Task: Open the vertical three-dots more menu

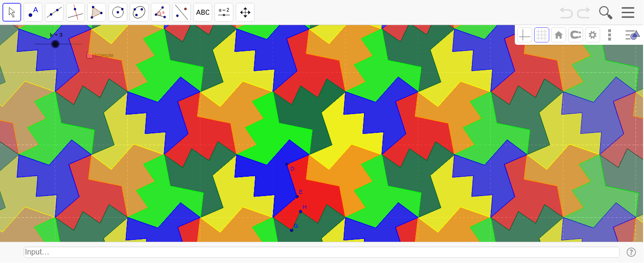Action: pyautogui.click(x=610, y=35)
